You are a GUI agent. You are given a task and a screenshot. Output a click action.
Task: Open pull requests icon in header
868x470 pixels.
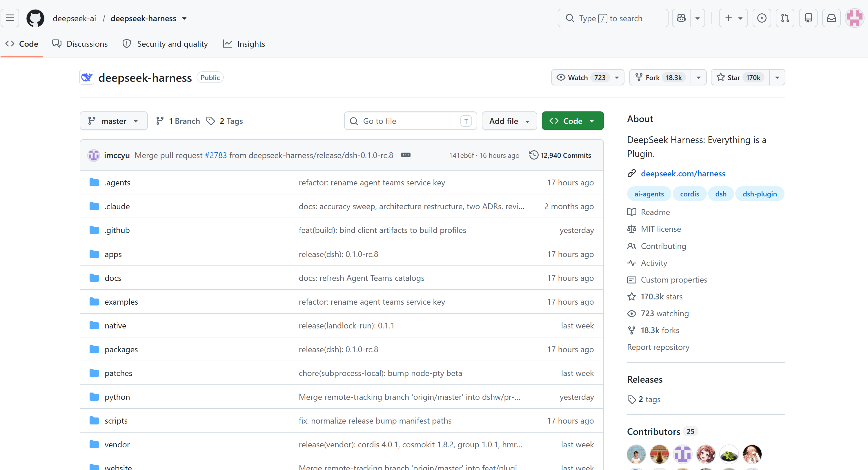(x=785, y=18)
